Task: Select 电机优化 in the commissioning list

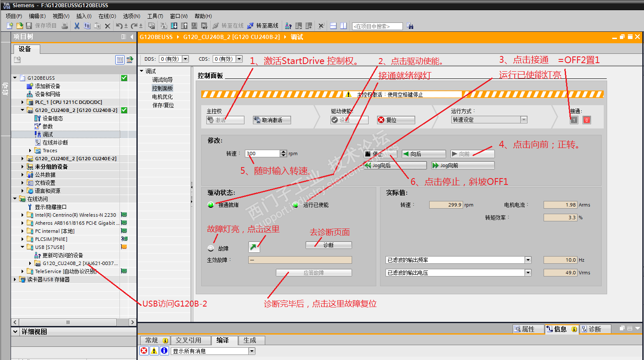Action: point(163,97)
